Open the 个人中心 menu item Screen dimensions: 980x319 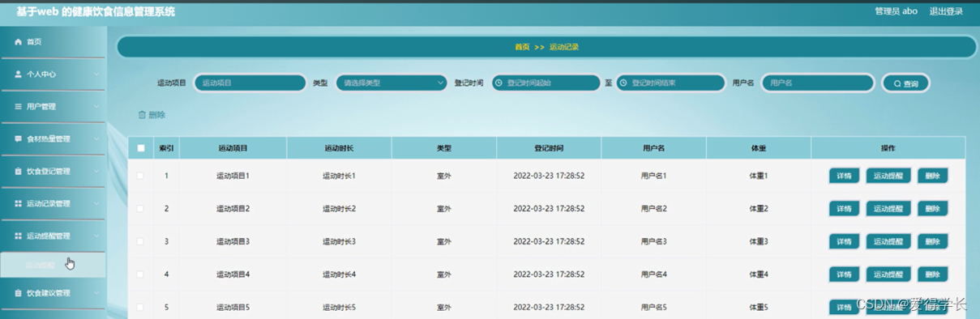coord(53,74)
